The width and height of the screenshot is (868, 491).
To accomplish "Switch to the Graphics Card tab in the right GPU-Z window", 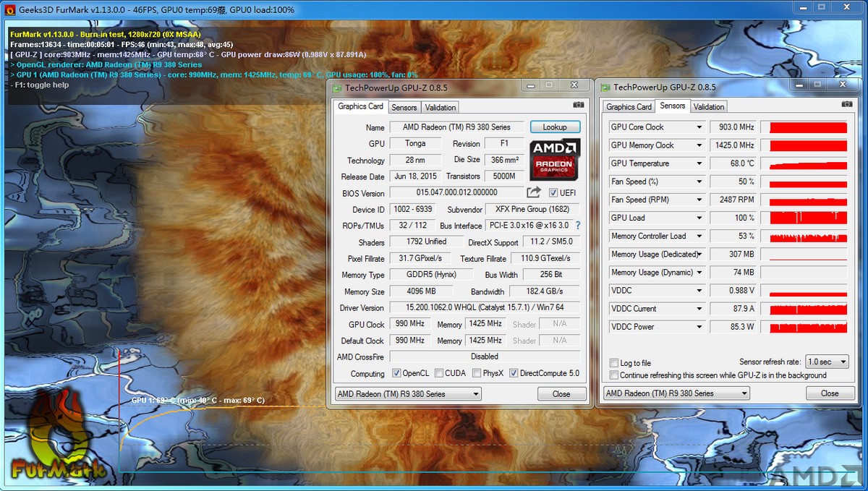I will (629, 107).
